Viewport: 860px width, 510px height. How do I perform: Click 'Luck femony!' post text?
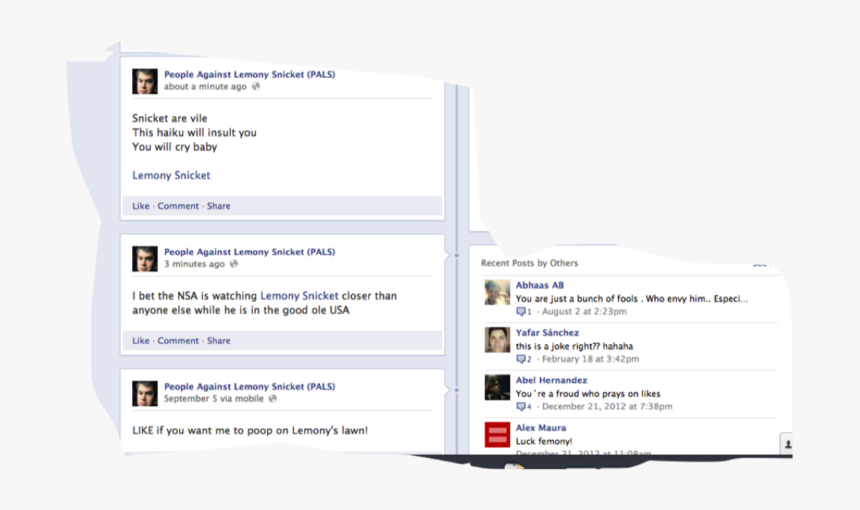[x=544, y=441]
